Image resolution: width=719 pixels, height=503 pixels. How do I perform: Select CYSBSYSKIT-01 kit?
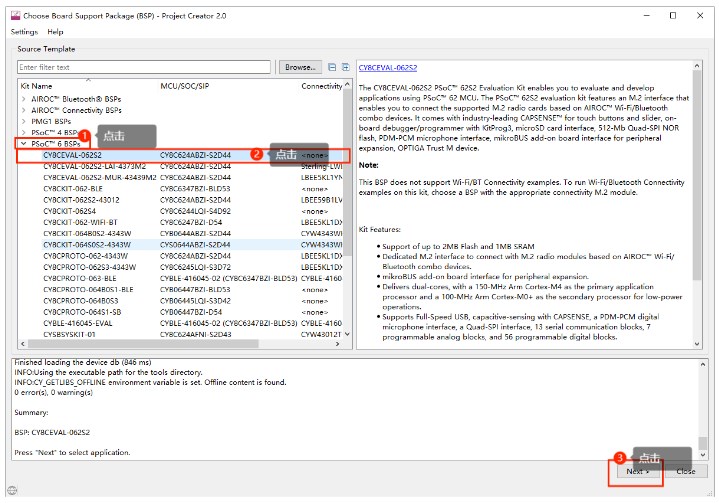click(x=69, y=334)
